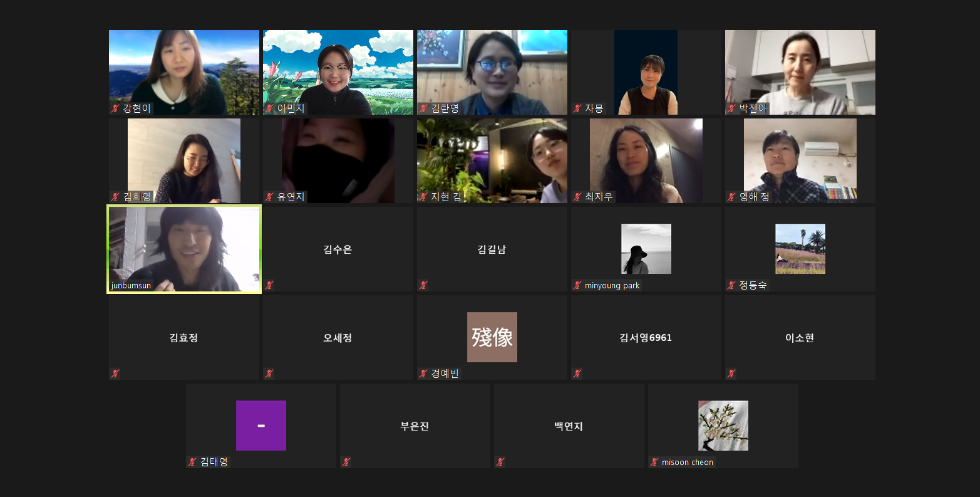This screenshot has height=497, width=980.
Task: Click the 자몽 name label
Action: 594,108
